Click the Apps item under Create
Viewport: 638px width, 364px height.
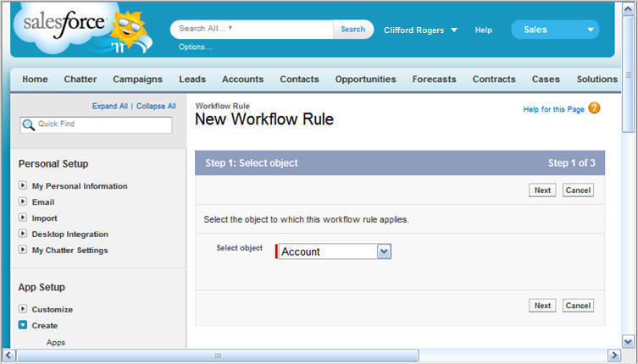coord(56,343)
